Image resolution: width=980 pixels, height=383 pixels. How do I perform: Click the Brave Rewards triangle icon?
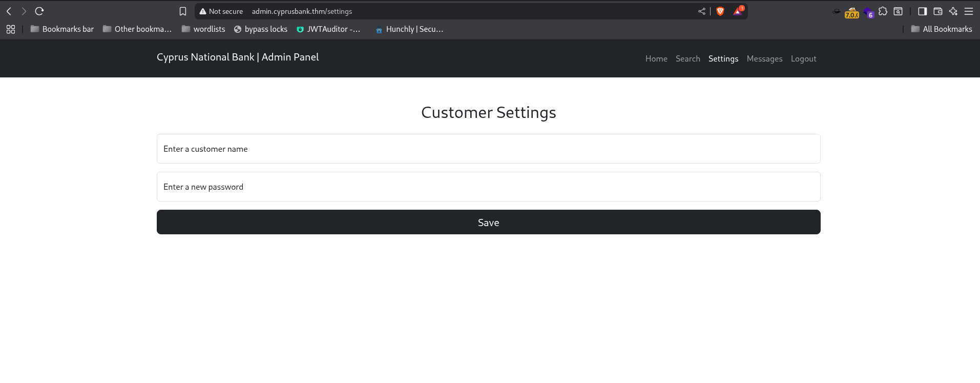[x=738, y=11]
